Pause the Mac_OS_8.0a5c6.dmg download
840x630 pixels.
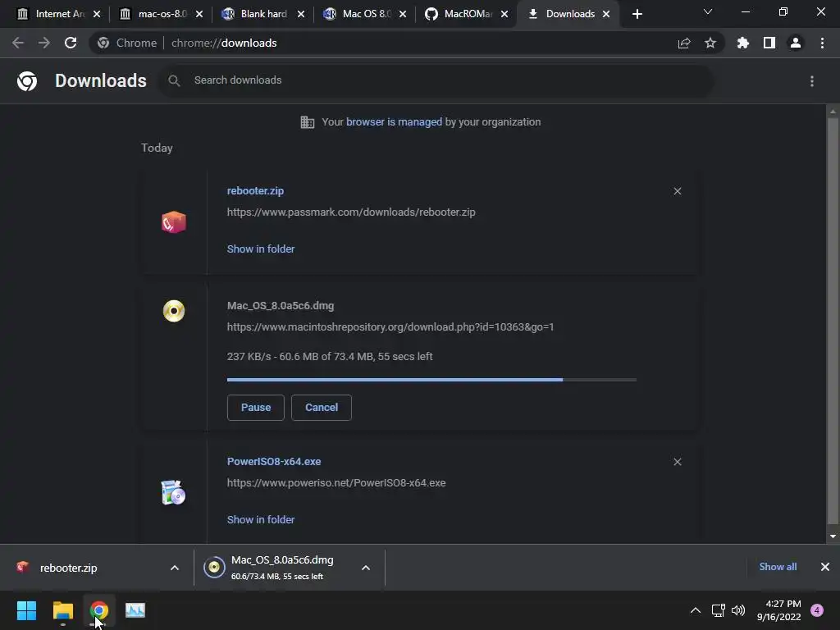(256, 408)
